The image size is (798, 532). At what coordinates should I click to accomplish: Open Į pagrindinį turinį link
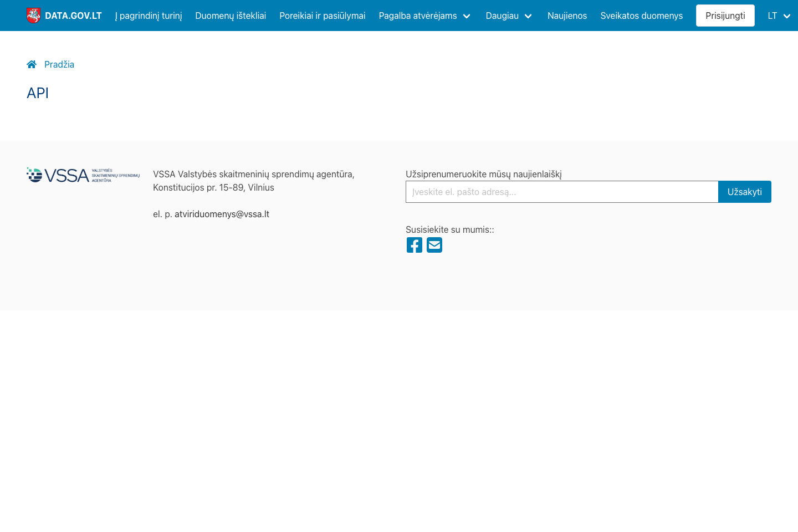(x=149, y=16)
